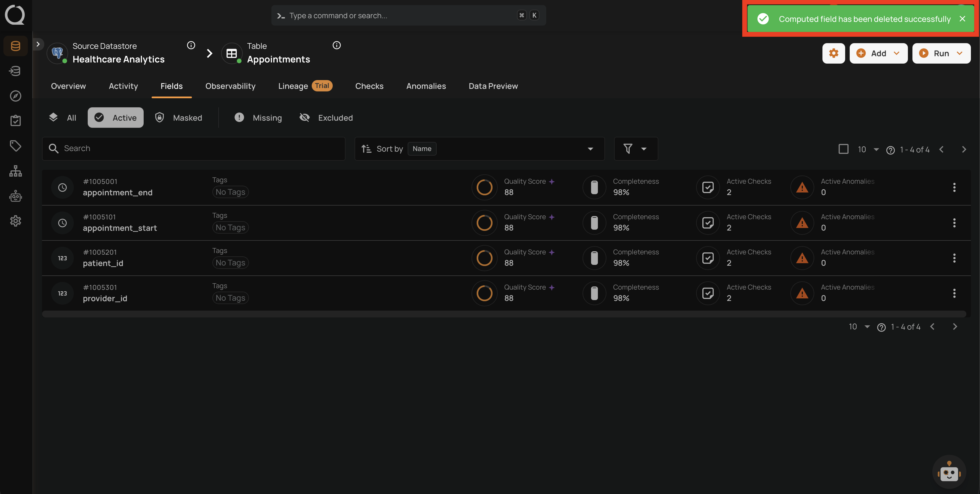Tick the select-all checkbox near pagination

pyautogui.click(x=843, y=149)
